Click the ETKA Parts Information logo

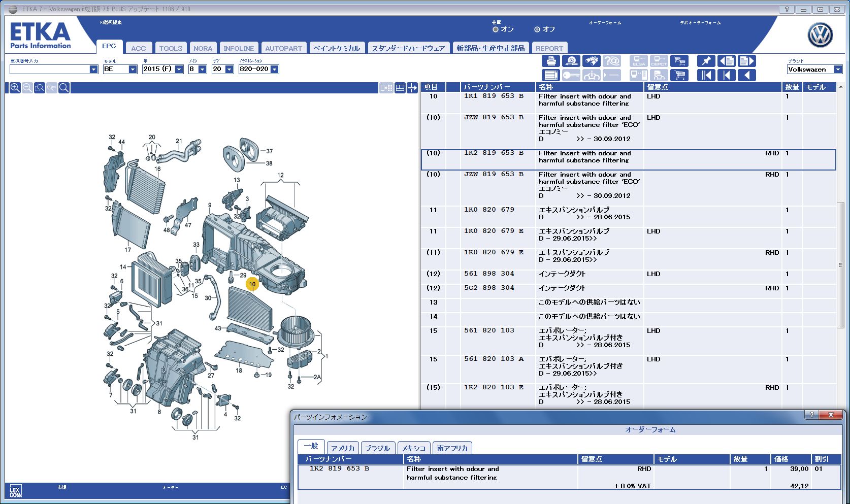[x=41, y=36]
